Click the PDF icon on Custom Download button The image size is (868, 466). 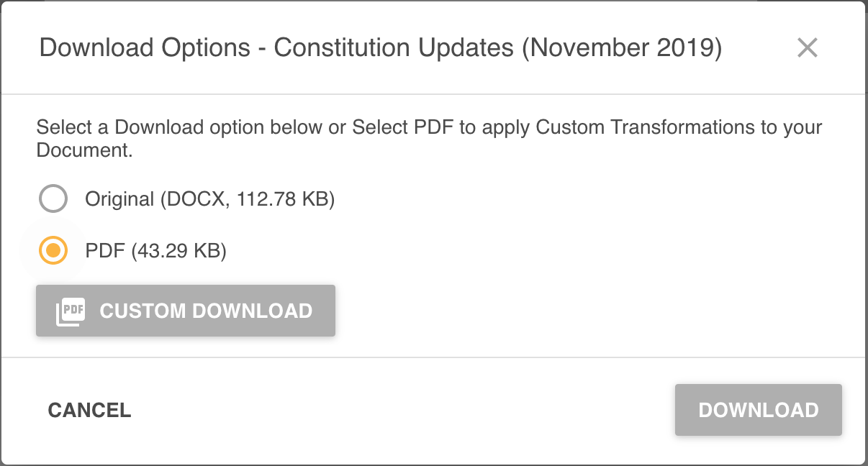(x=69, y=311)
